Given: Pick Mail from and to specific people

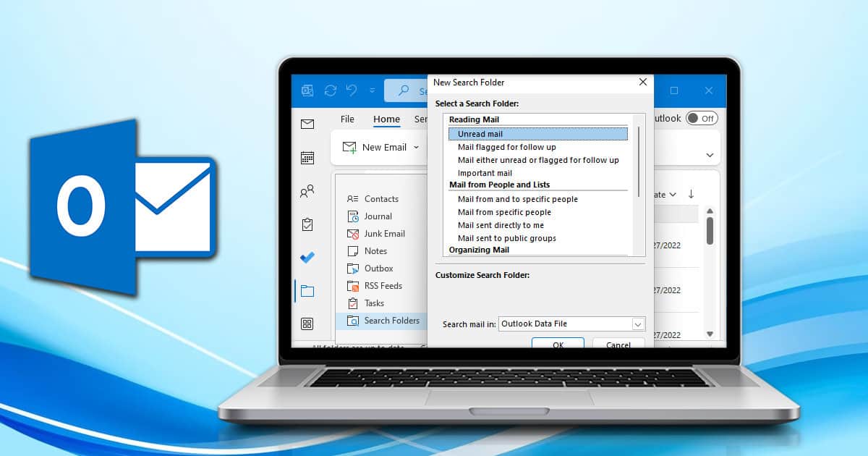Looking at the screenshot, I should click(x=518, y=199).
